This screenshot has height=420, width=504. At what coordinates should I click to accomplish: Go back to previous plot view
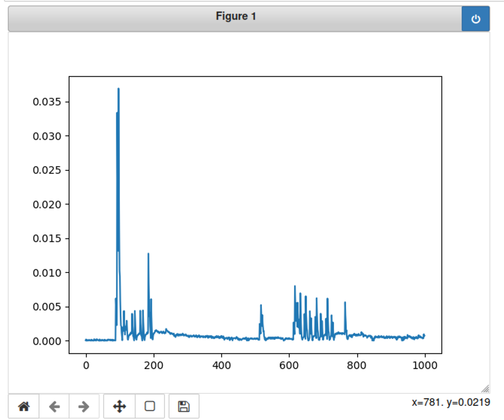[x=54, y=406]
